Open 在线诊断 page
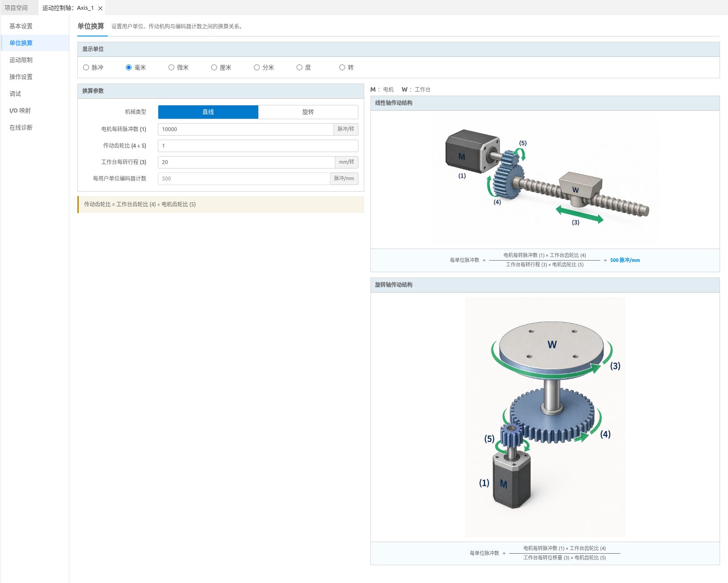Screen dimensions: 728x583 pyautogui.click(x=35, y=128)
